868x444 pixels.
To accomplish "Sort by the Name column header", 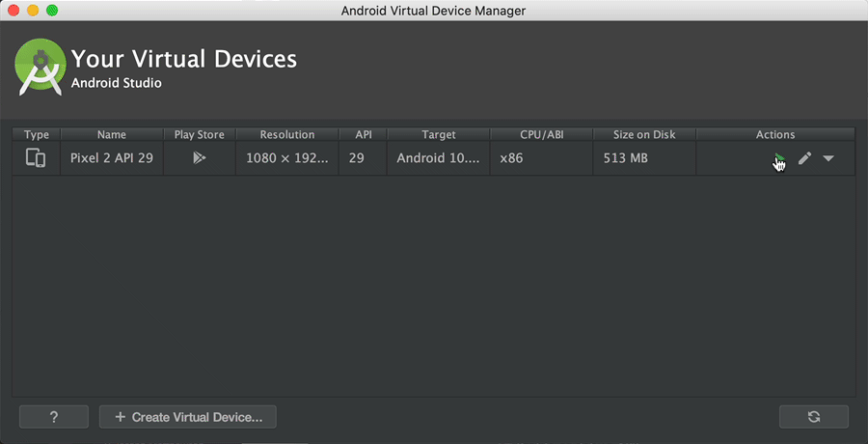I will point(112,135).
